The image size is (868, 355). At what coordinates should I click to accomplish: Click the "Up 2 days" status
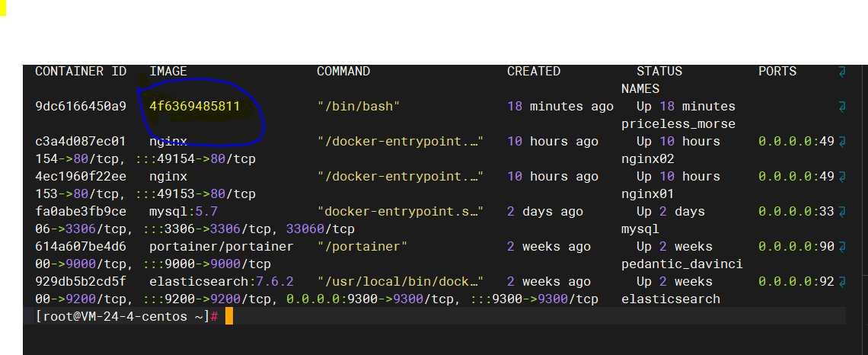click(670, 212)
